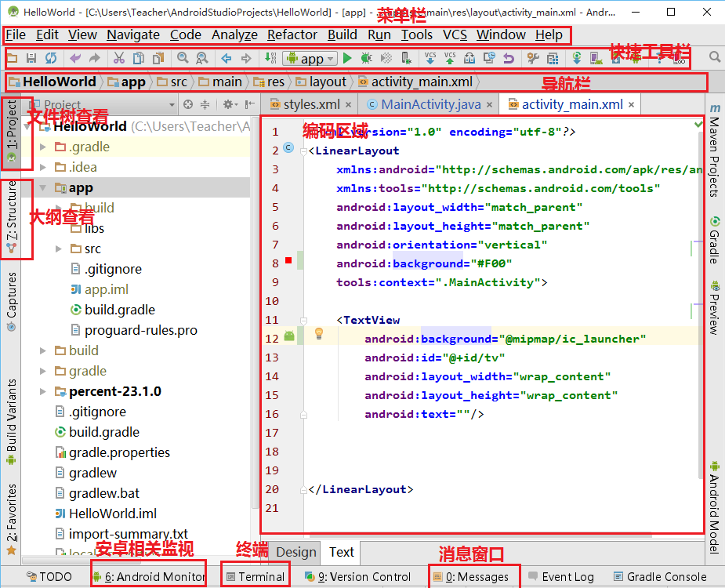Expand the .idea folder
The height and width of the screenshot is (588, 725).
[x=43, y=168]
